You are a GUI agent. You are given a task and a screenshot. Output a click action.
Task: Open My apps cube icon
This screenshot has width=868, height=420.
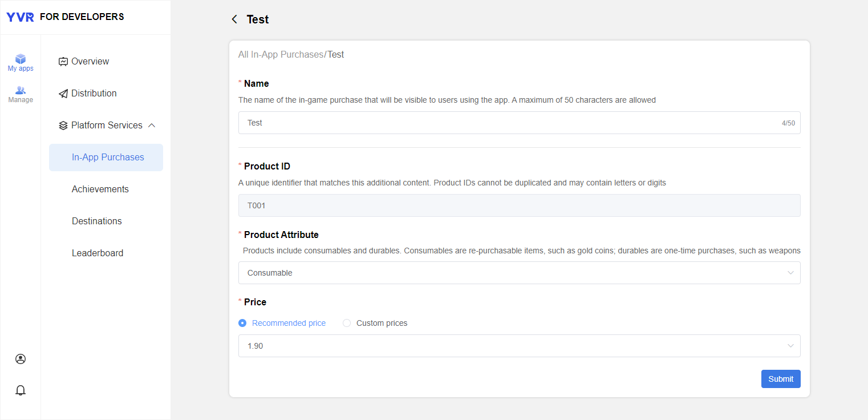[21, 59]
